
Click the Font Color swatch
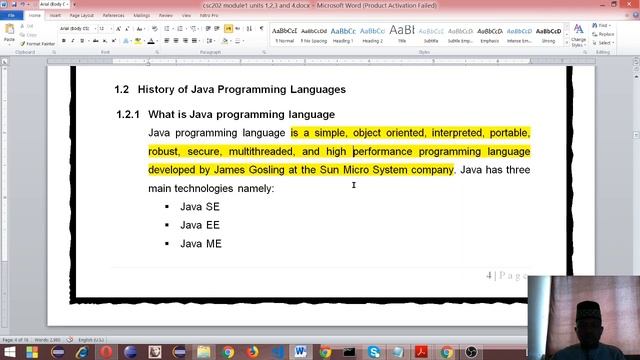point(151,41)
